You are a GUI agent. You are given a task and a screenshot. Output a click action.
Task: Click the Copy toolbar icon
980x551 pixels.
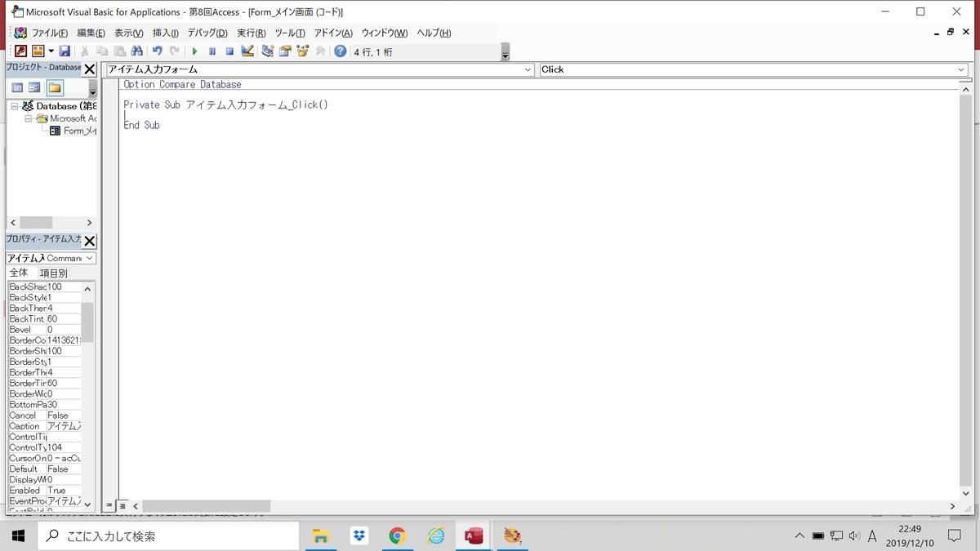[x=102, y=51]
